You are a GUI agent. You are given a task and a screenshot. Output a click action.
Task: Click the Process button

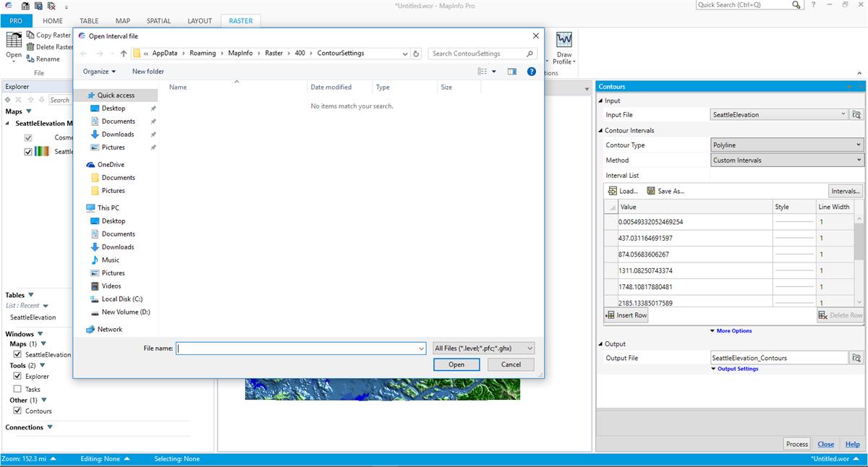(796, 444)
